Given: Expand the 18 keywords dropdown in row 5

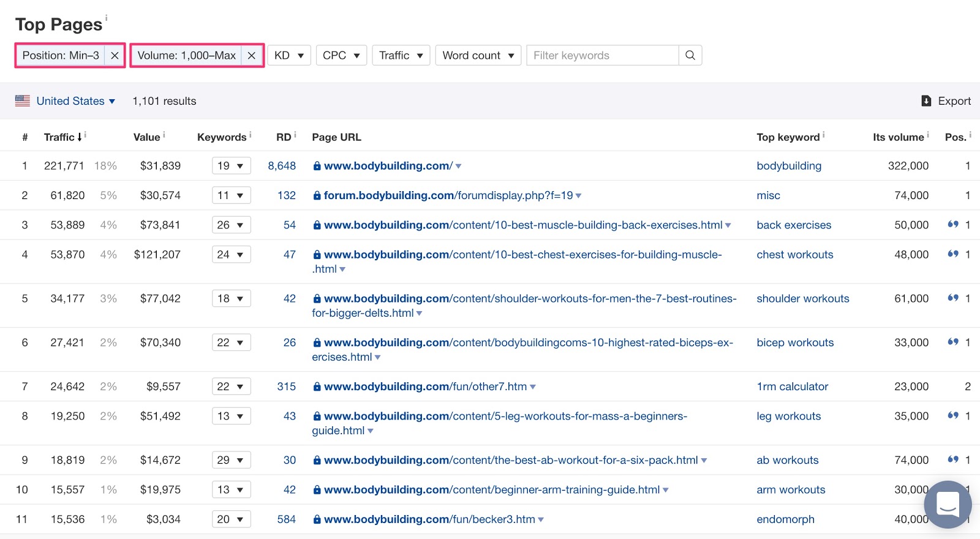Looking at the screenshot, I should pos(232,298).
